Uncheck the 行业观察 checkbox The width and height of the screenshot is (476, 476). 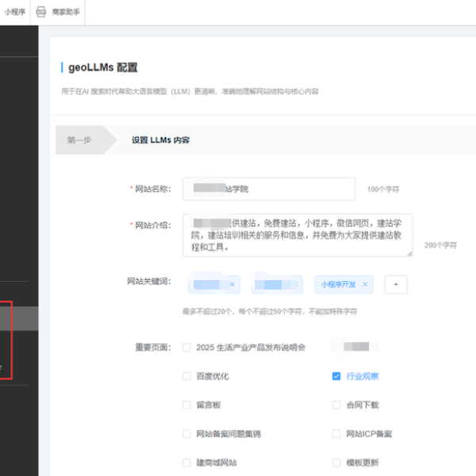click(x=336, y=376)
